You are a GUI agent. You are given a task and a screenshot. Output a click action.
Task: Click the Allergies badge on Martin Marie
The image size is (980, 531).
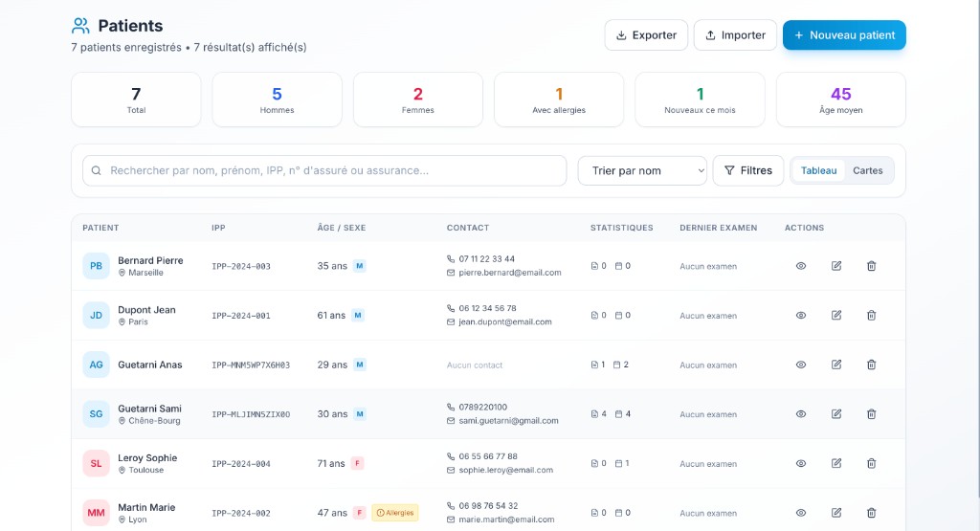(x=395, y=513)
